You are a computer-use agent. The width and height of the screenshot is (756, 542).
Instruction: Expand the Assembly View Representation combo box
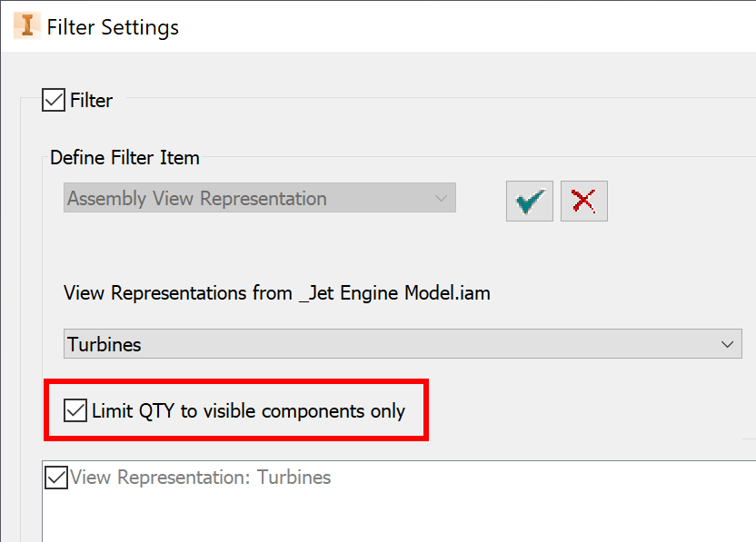[442, 198]
